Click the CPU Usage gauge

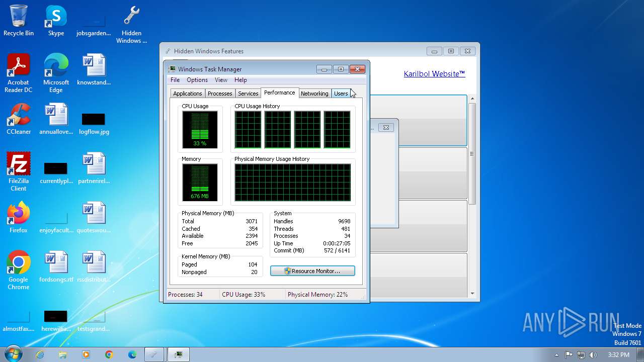click(200, 130)
